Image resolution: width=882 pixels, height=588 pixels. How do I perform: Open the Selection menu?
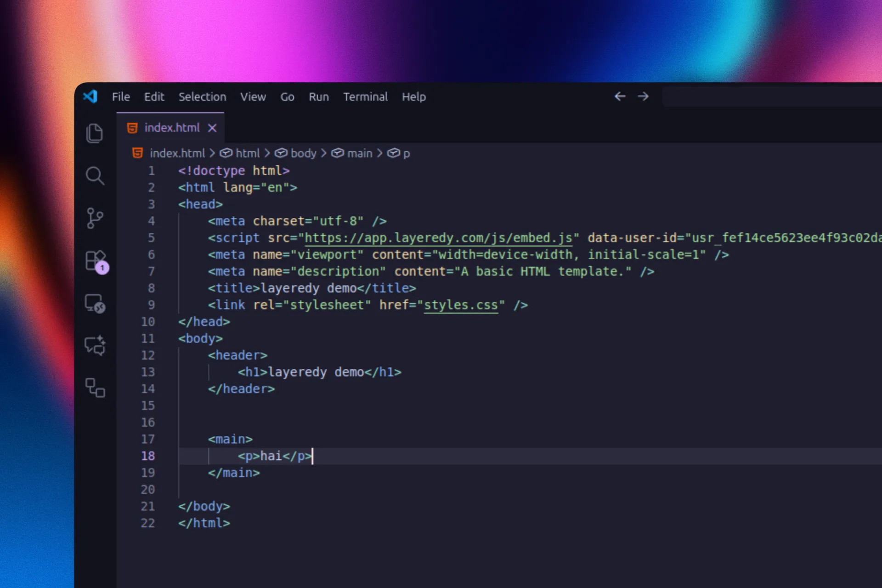point(202,97)
